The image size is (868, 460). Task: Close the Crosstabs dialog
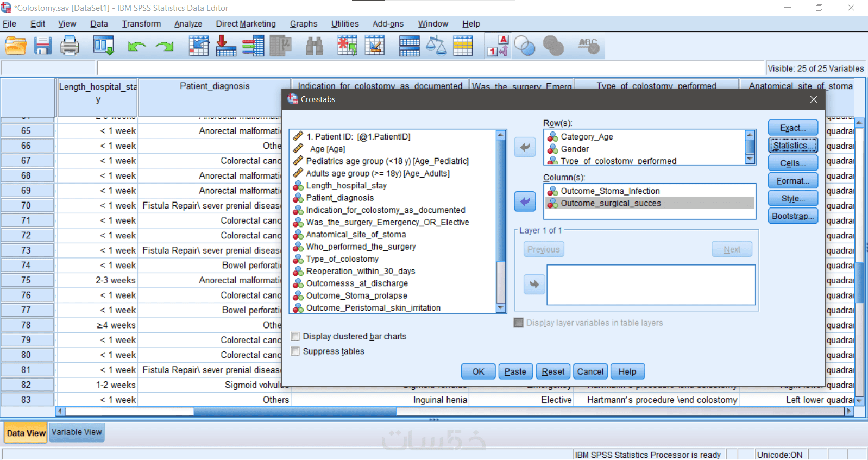(813, 99)
